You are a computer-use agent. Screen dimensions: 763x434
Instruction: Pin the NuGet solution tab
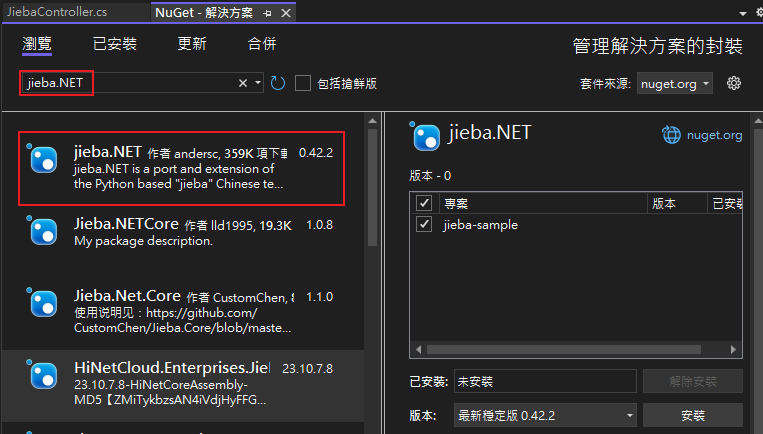267,14
